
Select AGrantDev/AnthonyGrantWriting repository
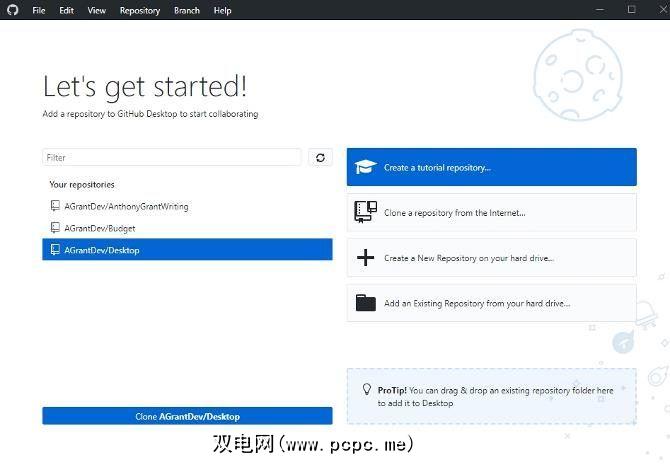pyautogui.click(x=187, y=206)
